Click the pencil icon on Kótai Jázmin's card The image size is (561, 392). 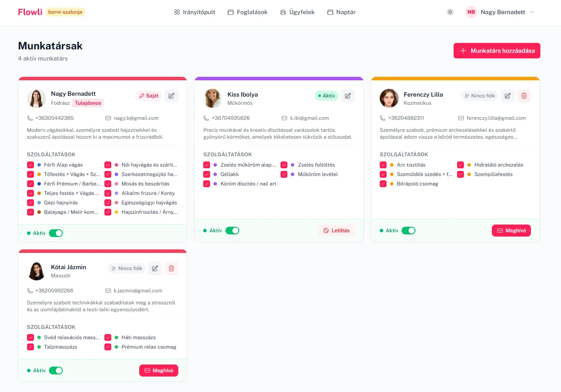pyautogui.click(x=155, y=268)
